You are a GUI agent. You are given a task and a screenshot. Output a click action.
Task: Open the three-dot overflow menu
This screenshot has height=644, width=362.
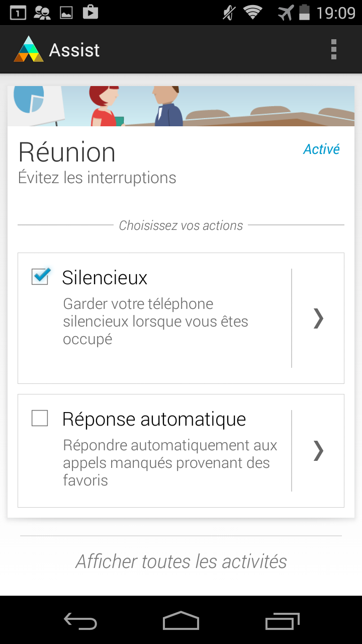tap(333, 50)
